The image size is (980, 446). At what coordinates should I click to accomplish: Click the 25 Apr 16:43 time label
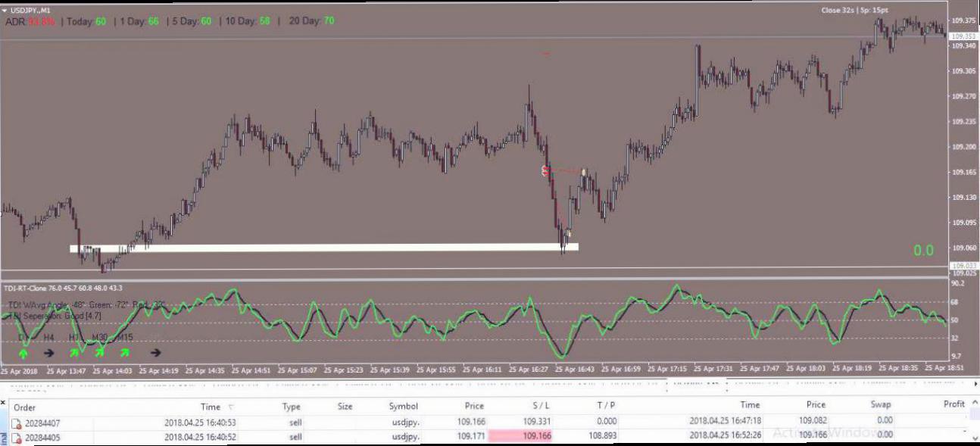(x=576, y=370)
